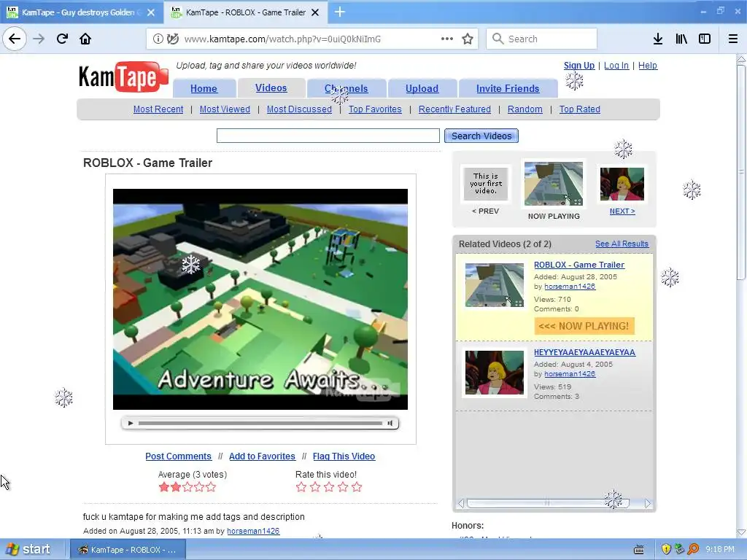Open the Most Viewed videos link
Image resolution: width=747 pixels, height=560 pixels.
(x=225, y=109)
